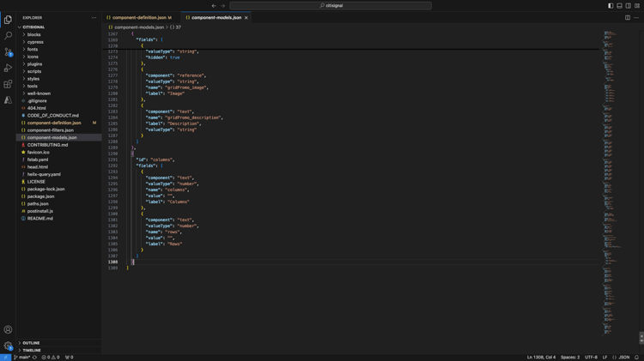Open postinstall.js file
644x361 pixels.
[40, 212]
